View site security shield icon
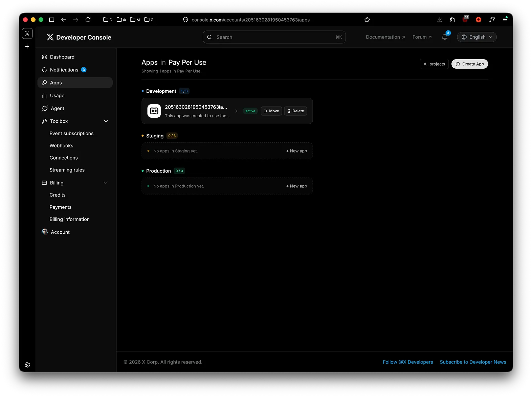Viewport: 532px width, 397px height. 185,20
